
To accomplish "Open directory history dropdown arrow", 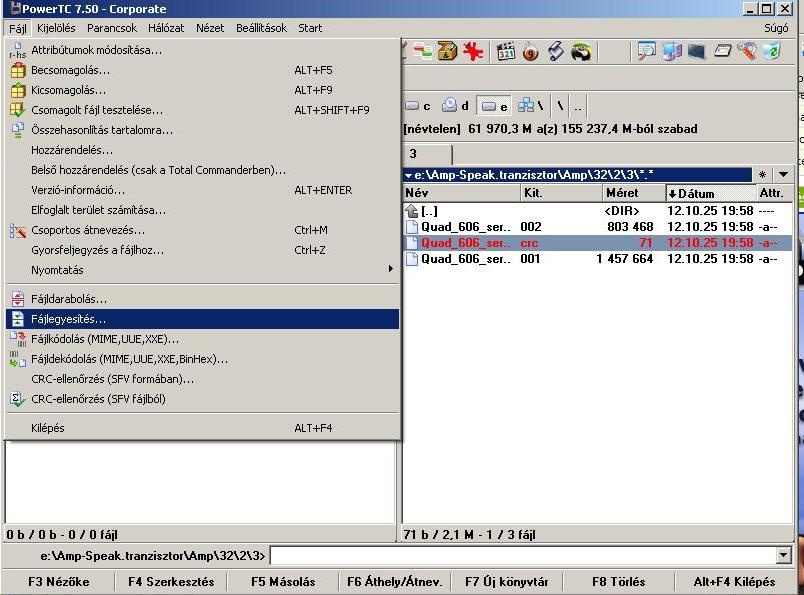I will (x=783, y=175).
